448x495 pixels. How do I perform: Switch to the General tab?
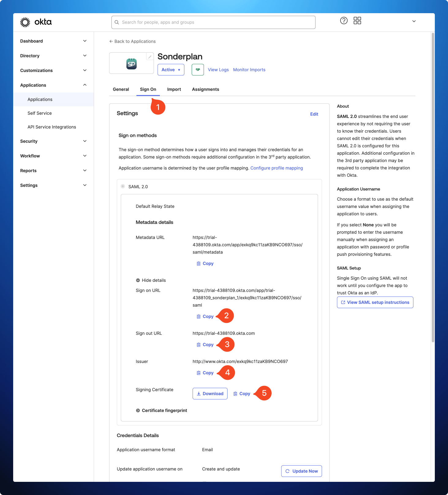(121, 89)
